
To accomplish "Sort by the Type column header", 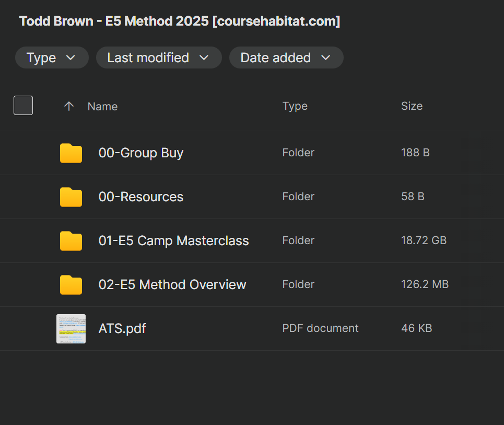I will coord(295,106).
